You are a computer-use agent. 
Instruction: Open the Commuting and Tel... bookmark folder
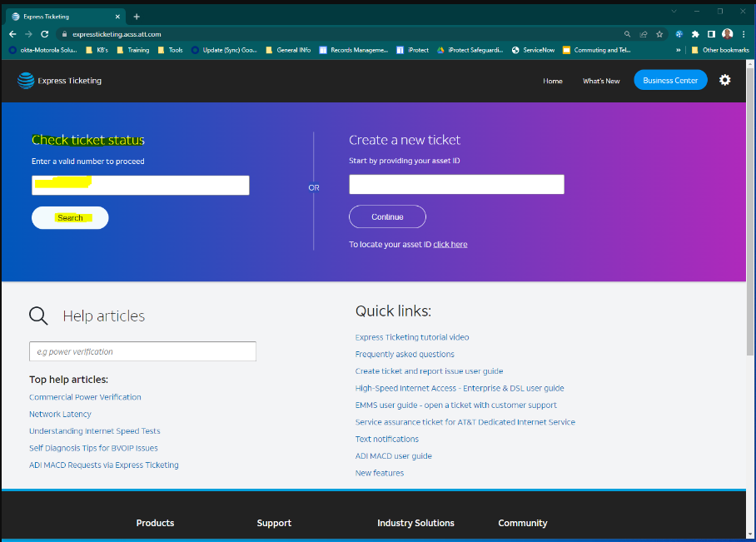[597, 50]
